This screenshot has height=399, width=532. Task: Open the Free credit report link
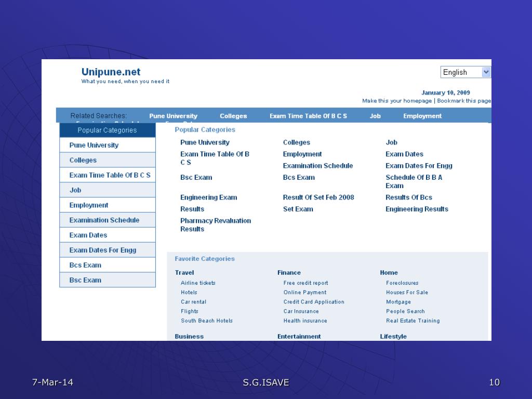point(305,283)
